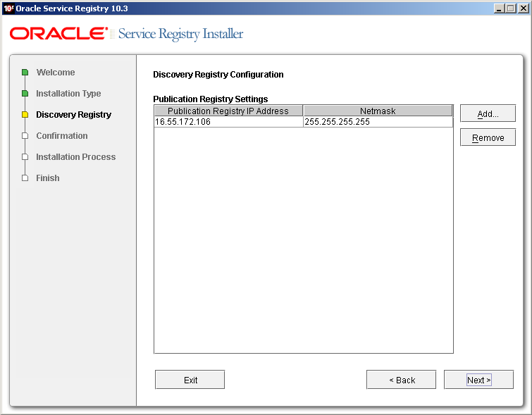
Task: Select the Discovery Registry step label
Action: (73, 115)
